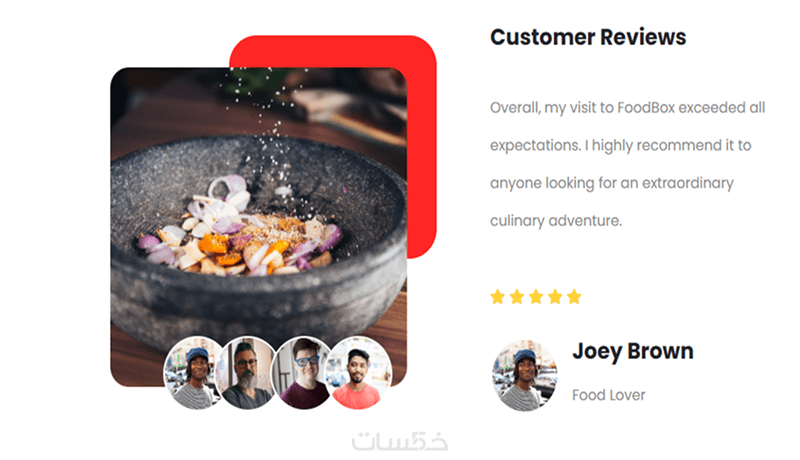Select the reviewer avatar wearing a blue cap
Viewport: 800px width, 460px height.
click(194, 373)
